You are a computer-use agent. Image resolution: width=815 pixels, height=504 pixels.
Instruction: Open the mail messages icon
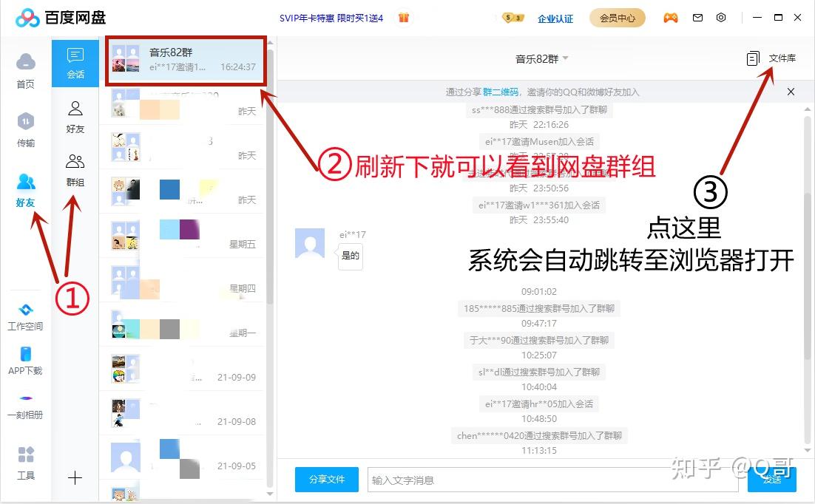point(697,18)
